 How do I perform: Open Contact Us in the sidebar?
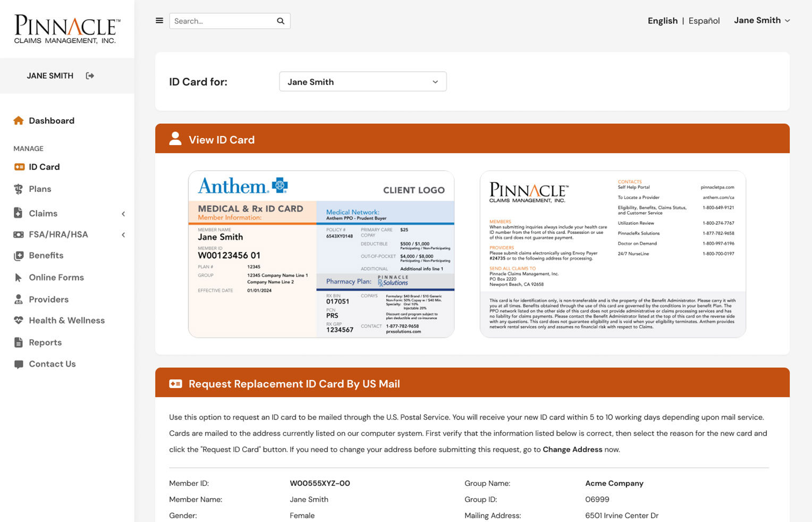click(x=52, y=364)
